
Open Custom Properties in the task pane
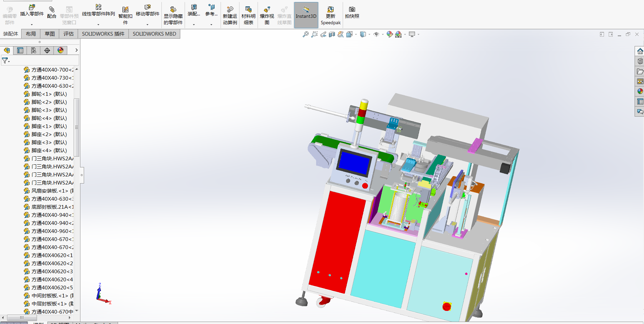[x=640, y=102]
